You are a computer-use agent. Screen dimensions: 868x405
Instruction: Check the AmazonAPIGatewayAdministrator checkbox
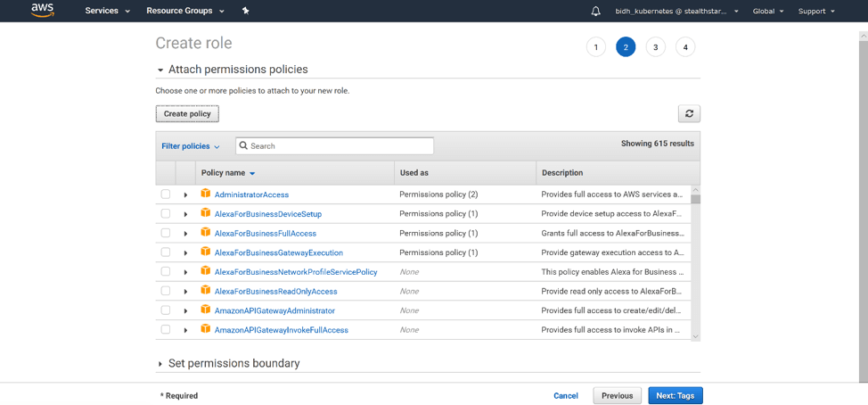(166, 310)
